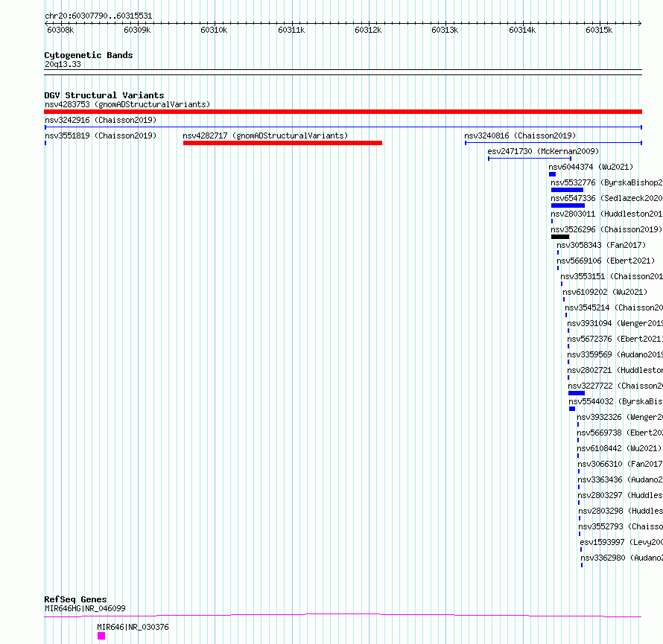Viewport: 663px width, 644px height.
Task: Select the nsv5532776 ByrskaBishop label
Action: (606, 182)
